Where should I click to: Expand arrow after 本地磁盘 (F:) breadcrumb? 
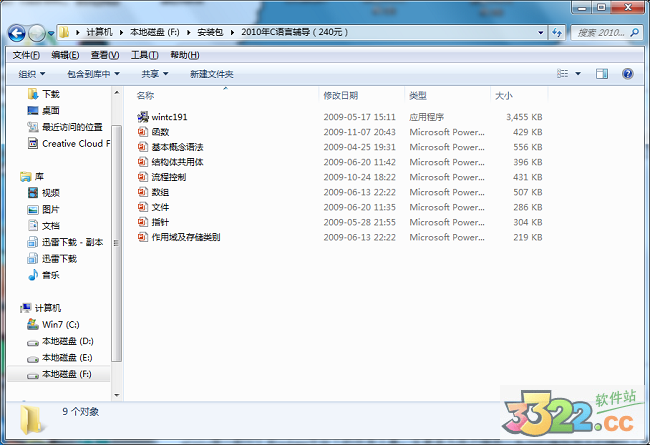tap(189, 32)
